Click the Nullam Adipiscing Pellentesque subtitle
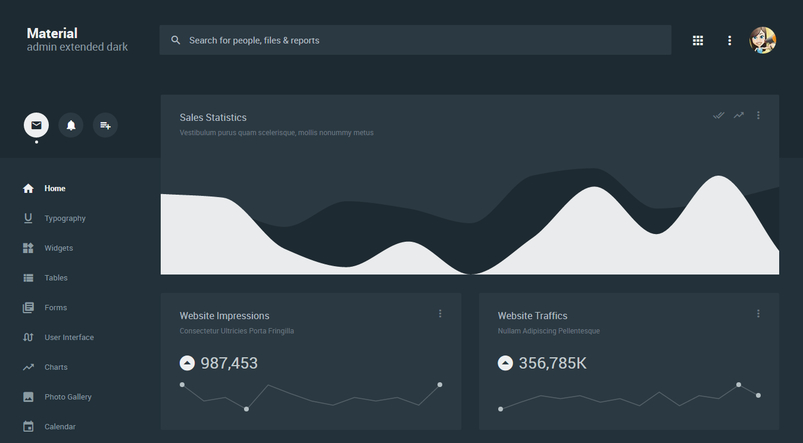 (548, 331)
